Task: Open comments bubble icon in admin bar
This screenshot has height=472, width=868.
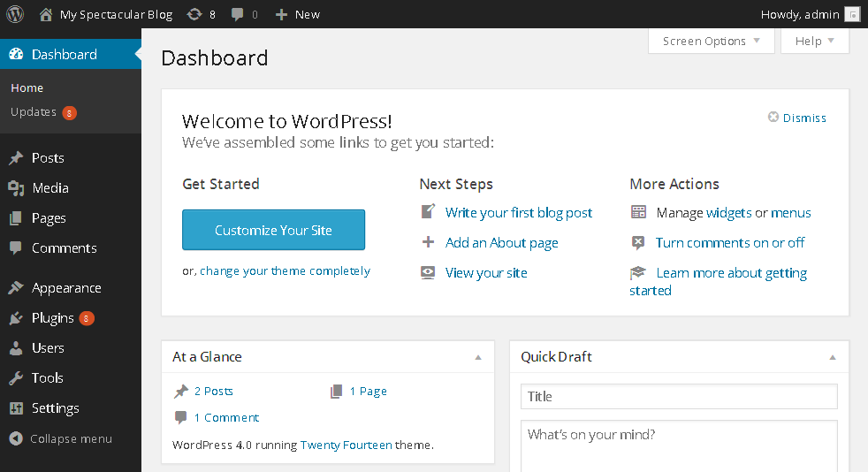Action: point(238,14)
